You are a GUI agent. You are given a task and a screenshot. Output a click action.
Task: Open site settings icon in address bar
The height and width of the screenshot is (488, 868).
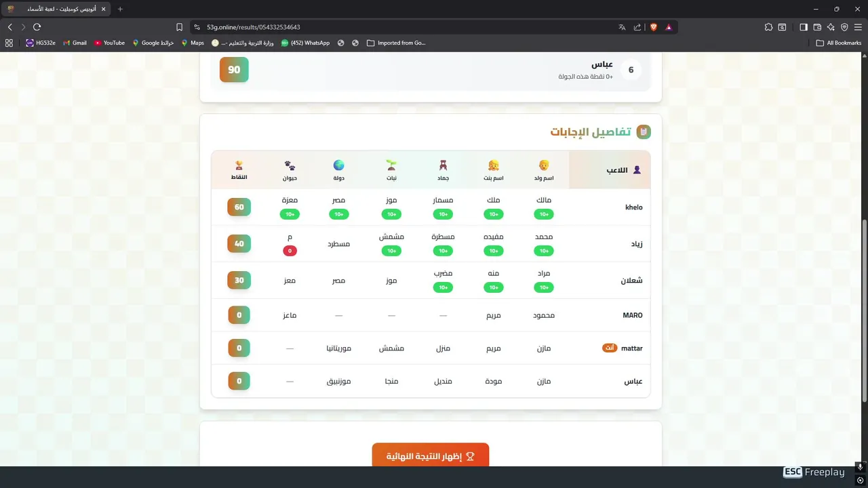point(197,27)
